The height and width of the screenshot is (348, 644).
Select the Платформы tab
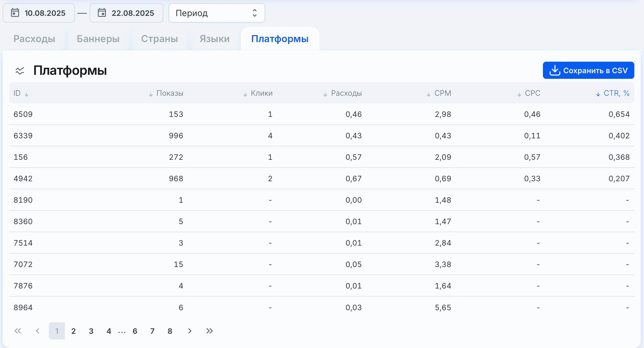pyautogui.click(x=280, y=39)
